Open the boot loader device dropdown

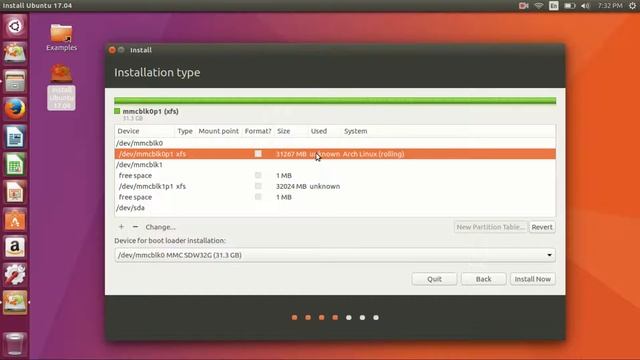[335, 255]
